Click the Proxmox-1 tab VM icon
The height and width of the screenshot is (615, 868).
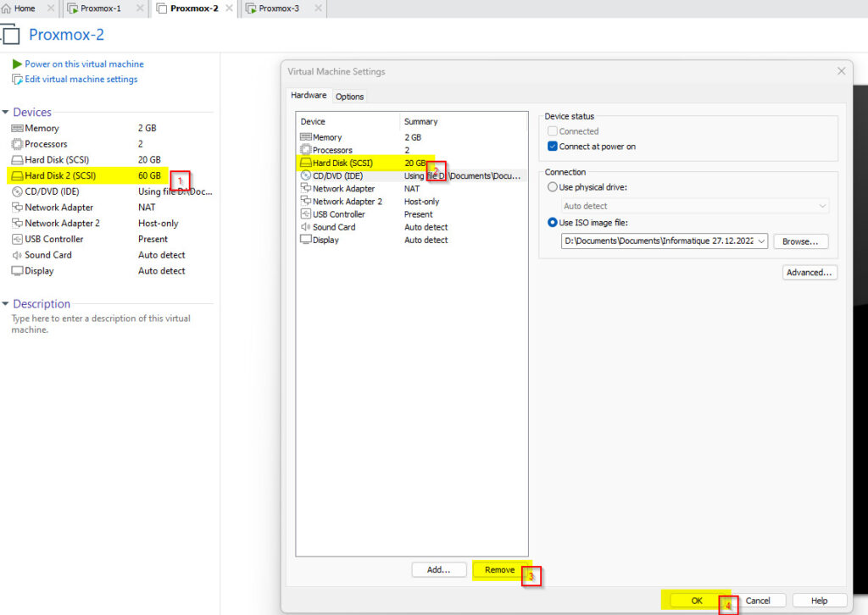point(73,8)
